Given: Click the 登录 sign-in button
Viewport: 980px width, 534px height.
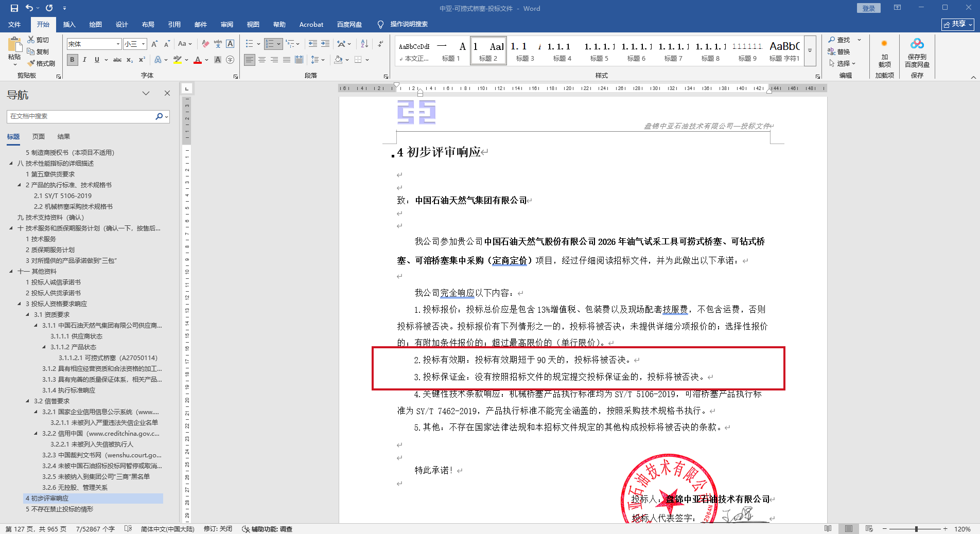Looking at the screenshot, I should pyautogui.click(x=868, y=8).
